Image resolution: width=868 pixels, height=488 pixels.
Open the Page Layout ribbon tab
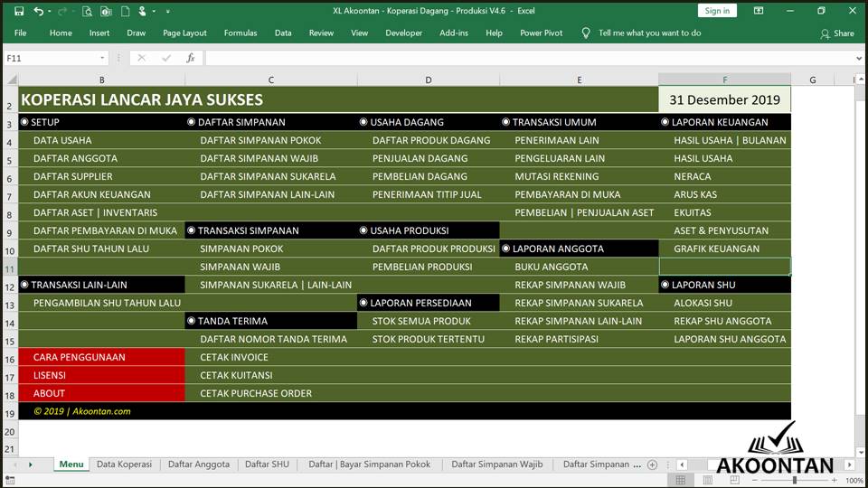184,33
